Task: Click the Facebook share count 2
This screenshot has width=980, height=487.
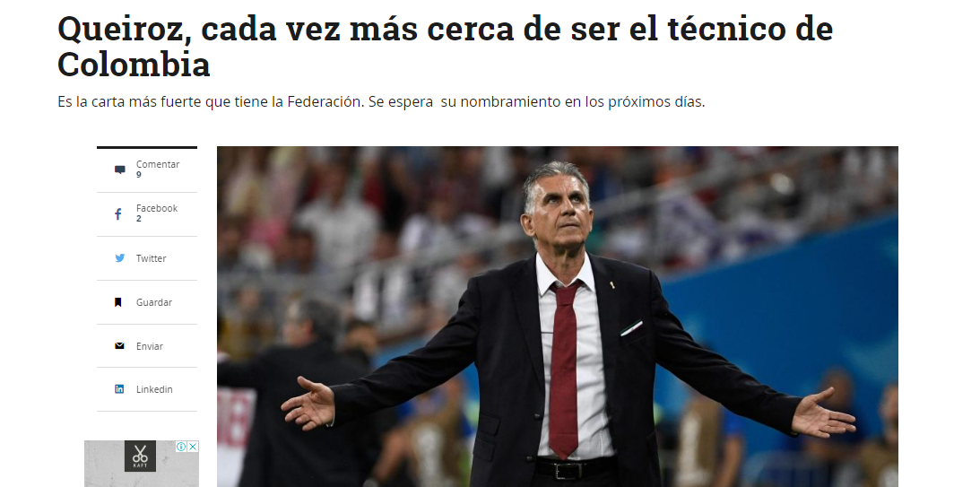Action: tap(139, 219)
